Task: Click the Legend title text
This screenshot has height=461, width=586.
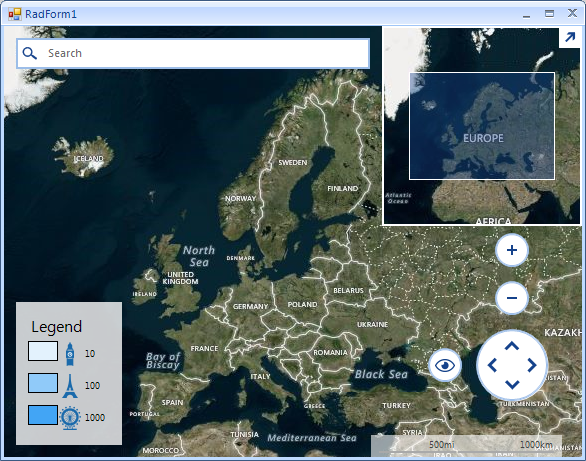Action: 56,327
